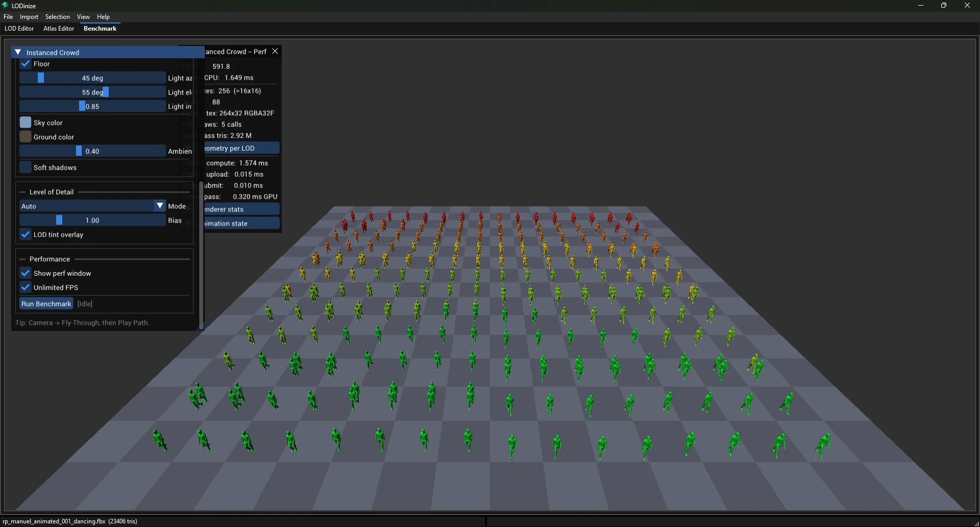Image resolution: width=980 pixels, height=527 pixels.
Task: Minimize the LODinize window
Action: (921, 5)
